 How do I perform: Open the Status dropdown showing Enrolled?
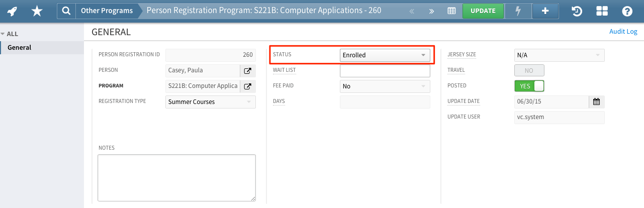tap(385, 55)
